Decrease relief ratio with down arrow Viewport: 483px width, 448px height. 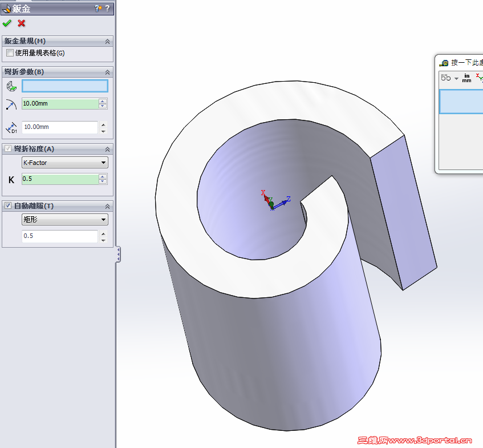pos(104,240)
